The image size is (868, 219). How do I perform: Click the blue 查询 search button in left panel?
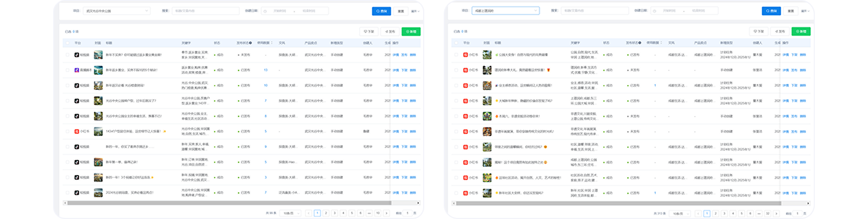click(382, 11)
